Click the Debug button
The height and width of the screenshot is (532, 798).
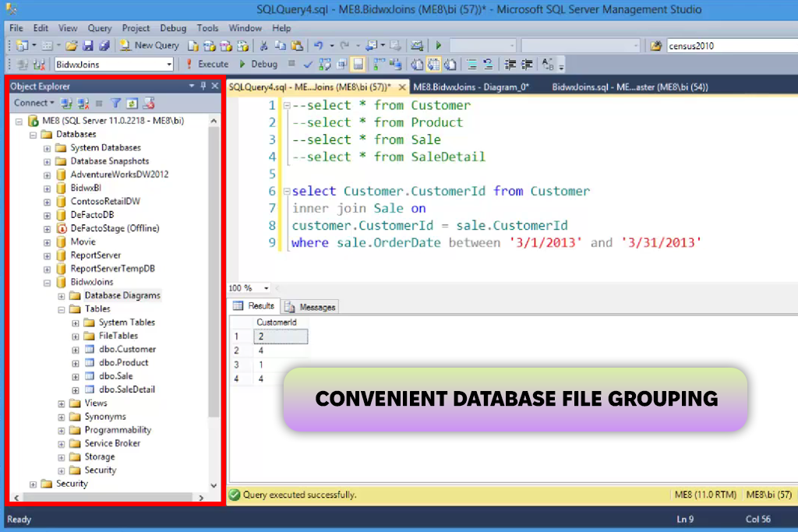259,64
